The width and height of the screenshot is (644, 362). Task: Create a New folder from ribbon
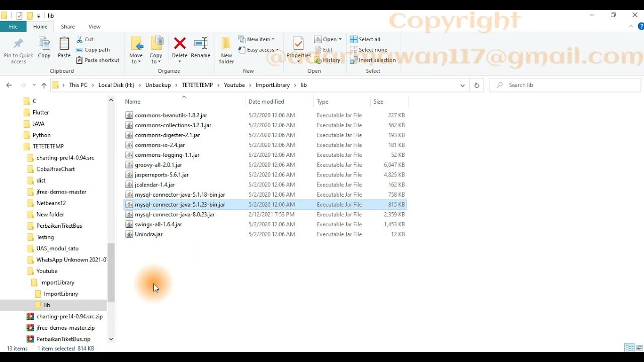pyautogui.click(x=226, y=50)
